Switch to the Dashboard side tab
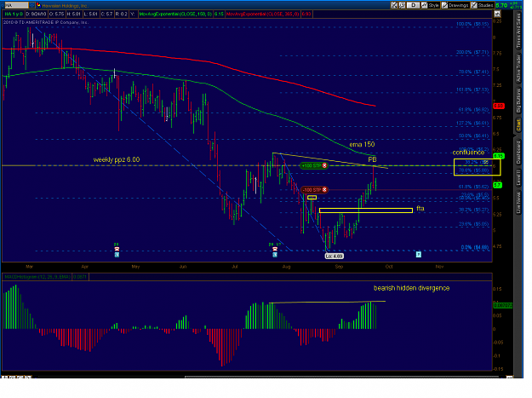This screenshot has height=398, width=532. pyautogui.click(x=518, y=153)
